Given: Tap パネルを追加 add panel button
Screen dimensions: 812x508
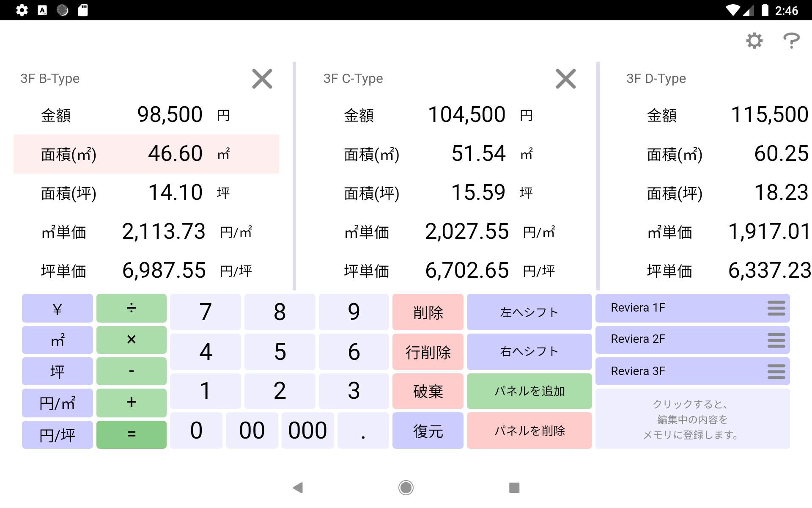Looking at the screenshot, I should coord(529,391).
